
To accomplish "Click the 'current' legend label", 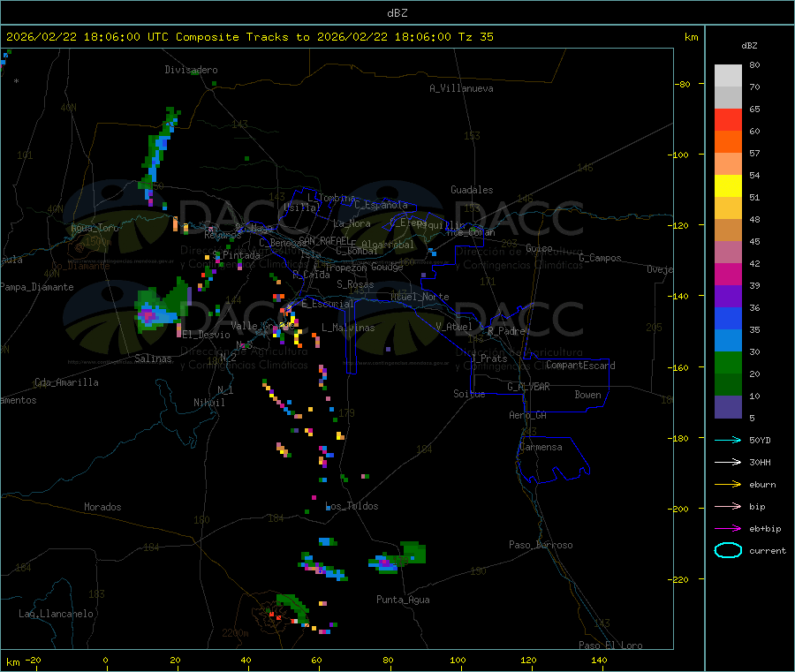I will [768, 551].
